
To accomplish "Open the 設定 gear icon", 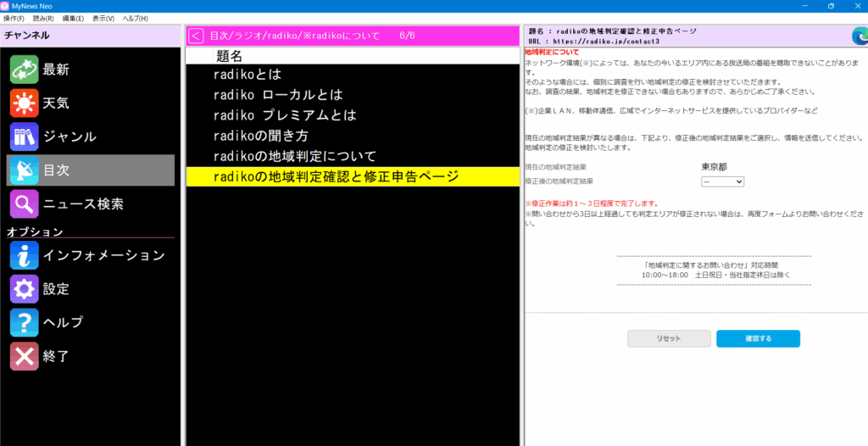I will pyautogui.click(x=24, y=288).
